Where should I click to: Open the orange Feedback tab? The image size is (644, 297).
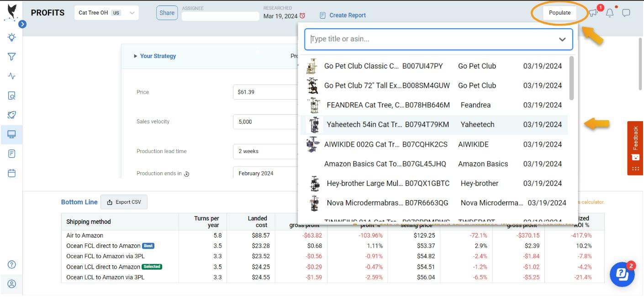(635, 148)
